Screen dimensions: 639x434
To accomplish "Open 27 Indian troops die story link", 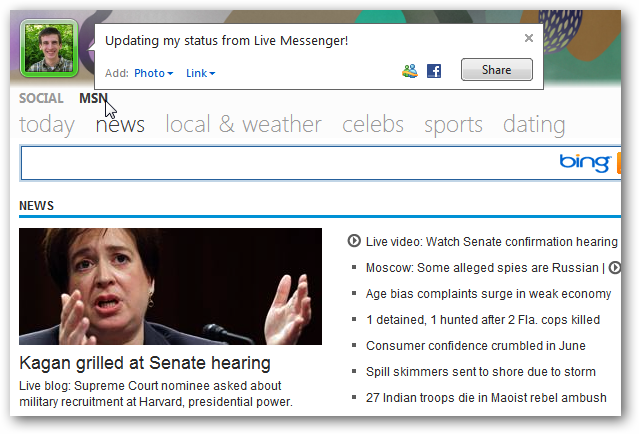I will [x=486, y=398].
